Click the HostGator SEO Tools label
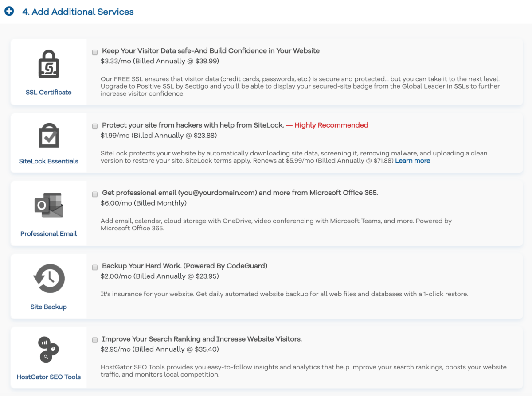Image resolution: width=532 pixels, height=396 pixels. click(49, 377)
